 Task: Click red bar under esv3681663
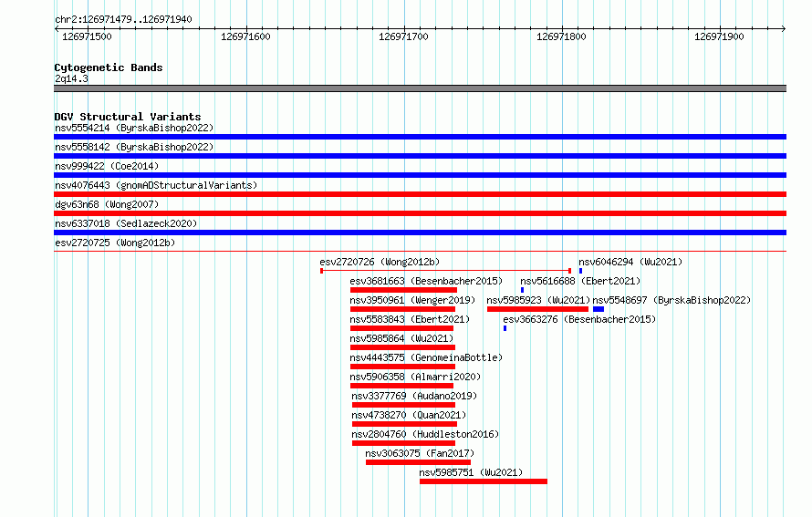(403, 290)
